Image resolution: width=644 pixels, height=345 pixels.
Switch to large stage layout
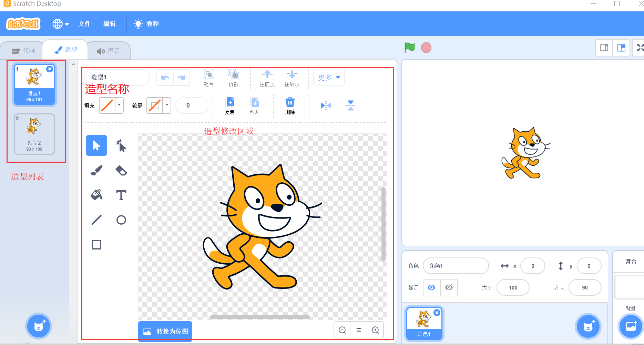[621, 48]
